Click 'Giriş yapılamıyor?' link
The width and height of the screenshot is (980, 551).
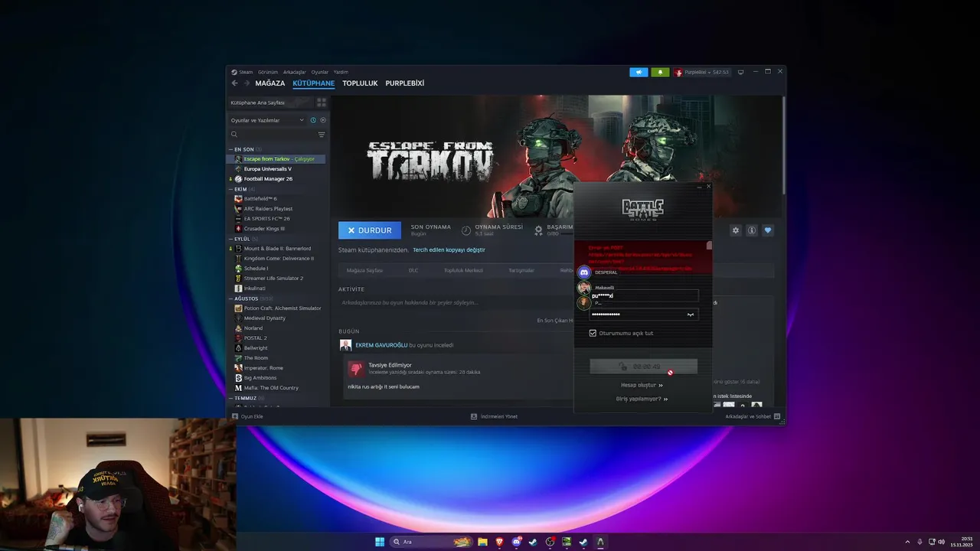click(642, 399)
